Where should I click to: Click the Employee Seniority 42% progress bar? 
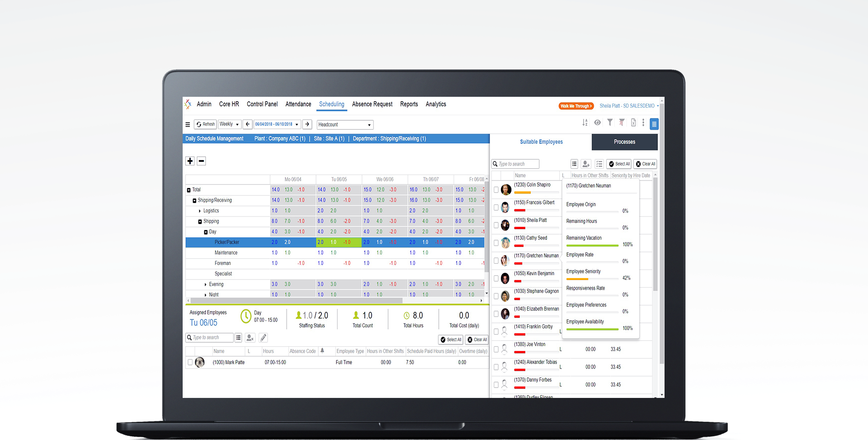pos(592,279)
